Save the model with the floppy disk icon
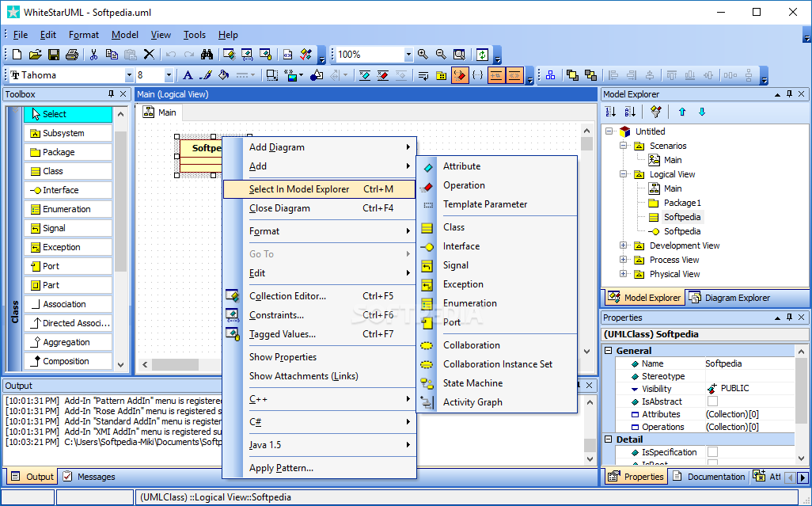 click(x=53, y=55)
